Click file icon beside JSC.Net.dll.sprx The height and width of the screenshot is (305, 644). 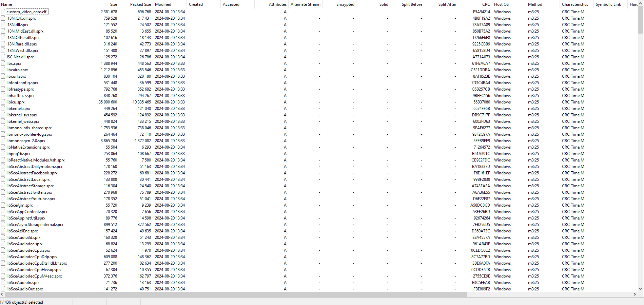coord(3,57)
